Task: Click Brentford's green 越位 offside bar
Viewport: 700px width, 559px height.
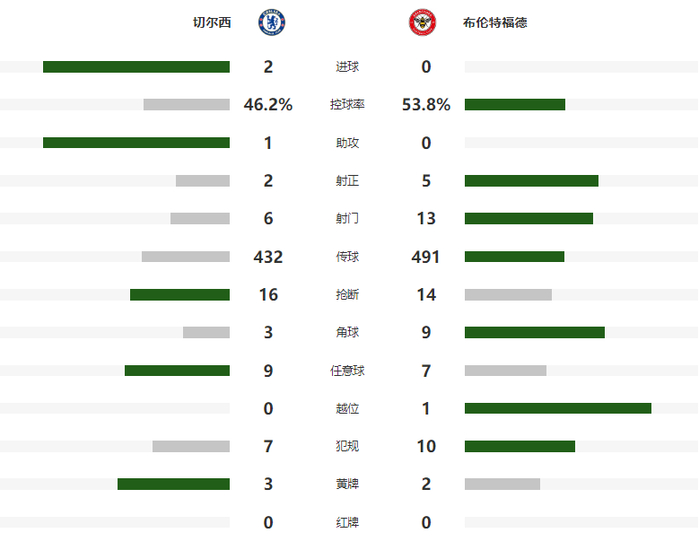Action: click(x=558, y=408)
